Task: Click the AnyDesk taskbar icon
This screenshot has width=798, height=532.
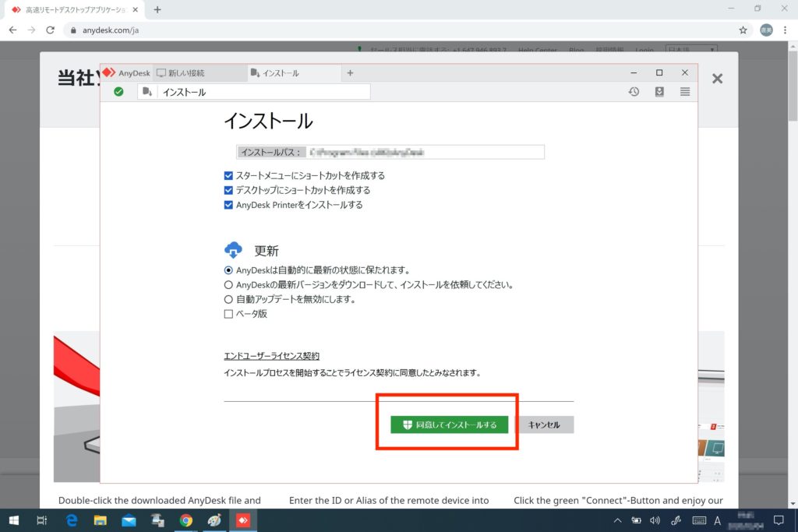Action: 243,520
